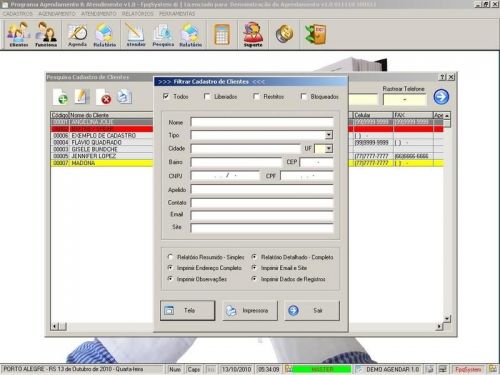Click the CNPJ input field
The width and height of the screenshot is (500, 375).
tap(225, 176)
